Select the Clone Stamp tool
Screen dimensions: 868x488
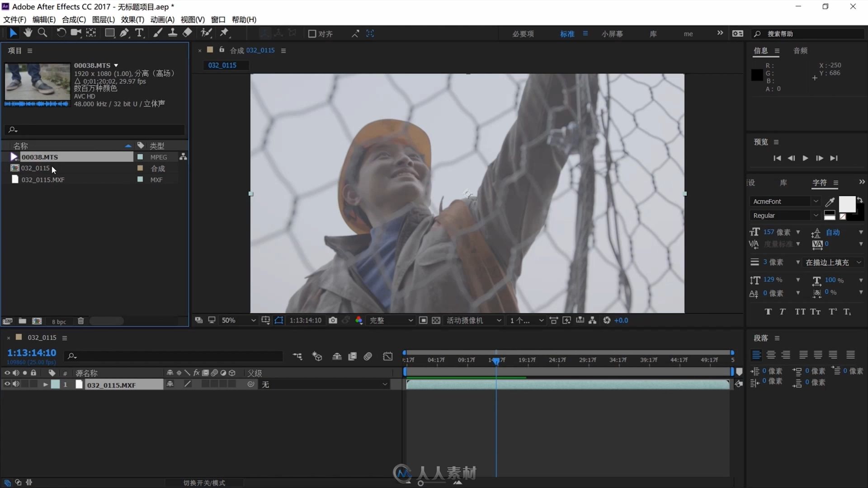[172, 33]
